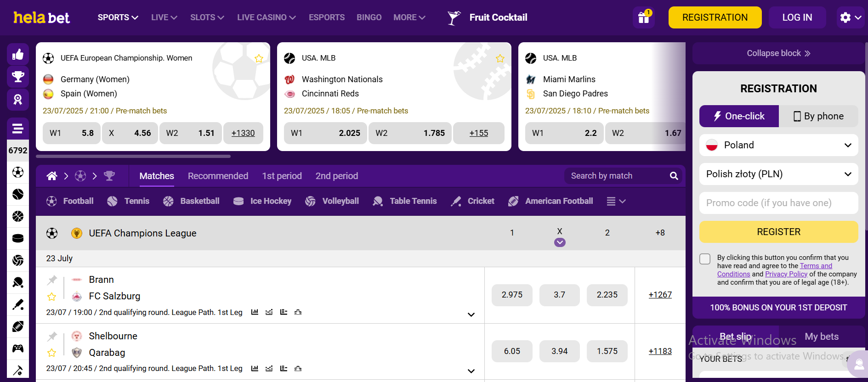
Task: Expand the additional sports list menu
Action: click(x=616, y=201)
